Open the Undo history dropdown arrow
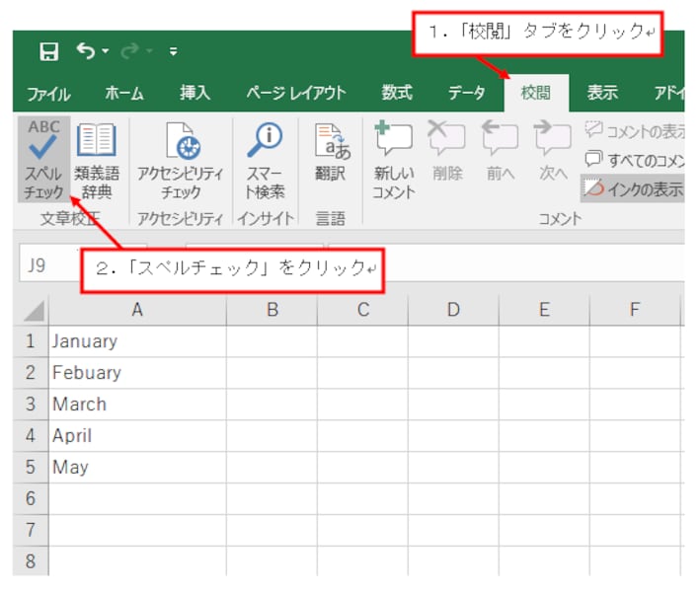The image size is (700, 592). pos(106,51)
